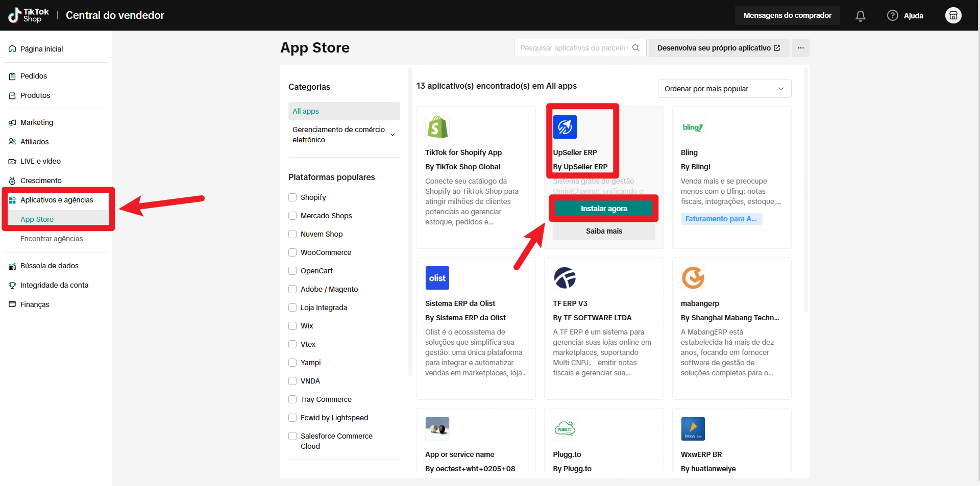Open App Store in the sidebar
The image size is (980, 486).
(x=37, y=219)
